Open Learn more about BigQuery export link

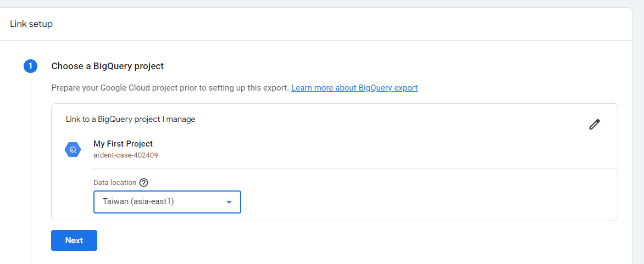pyautogui.click(x=354, y=88)
